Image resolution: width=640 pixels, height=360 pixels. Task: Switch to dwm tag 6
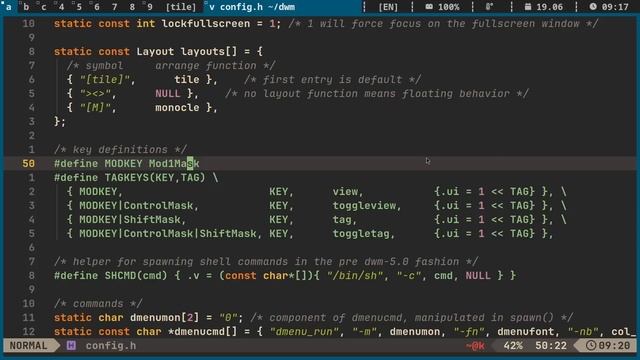tap(96, 7)
